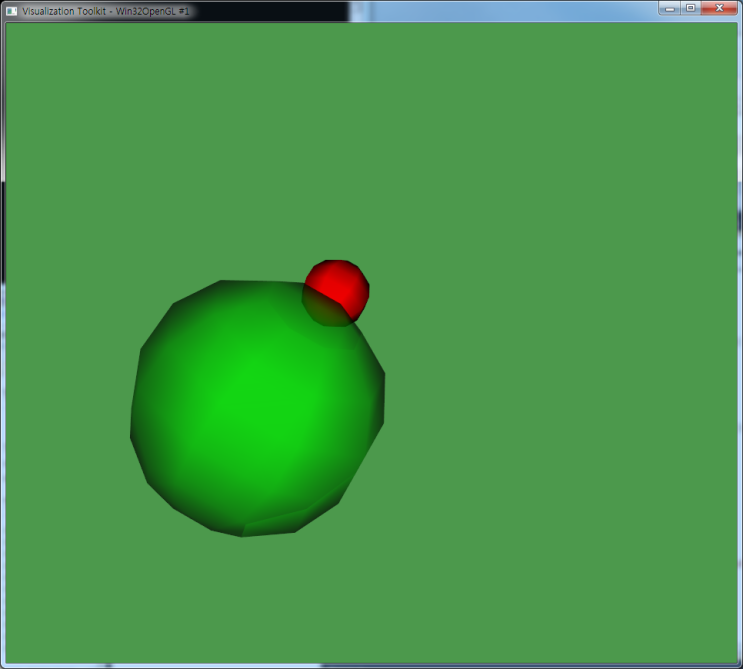Click the empty title bar space left of Minimize

coord(500,10)
